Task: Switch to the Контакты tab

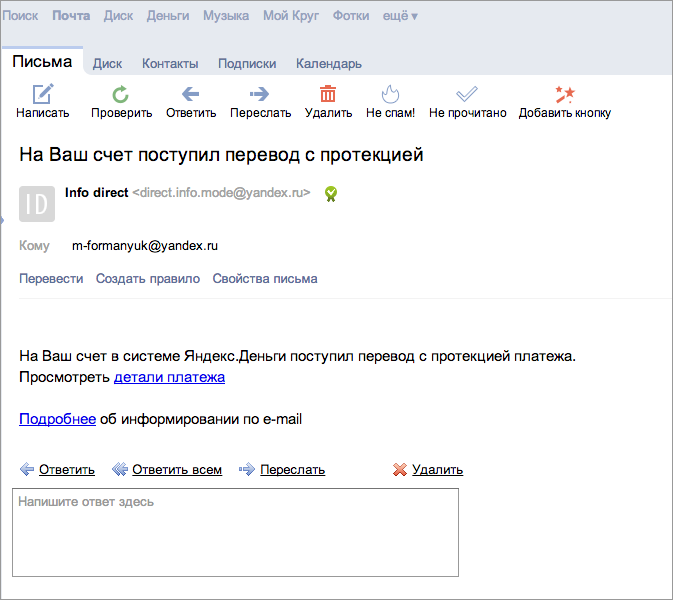Action: coord(170,64)
